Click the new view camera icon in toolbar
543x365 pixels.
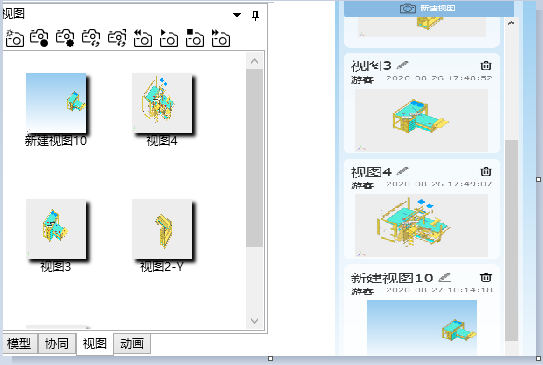click(15, 38)
